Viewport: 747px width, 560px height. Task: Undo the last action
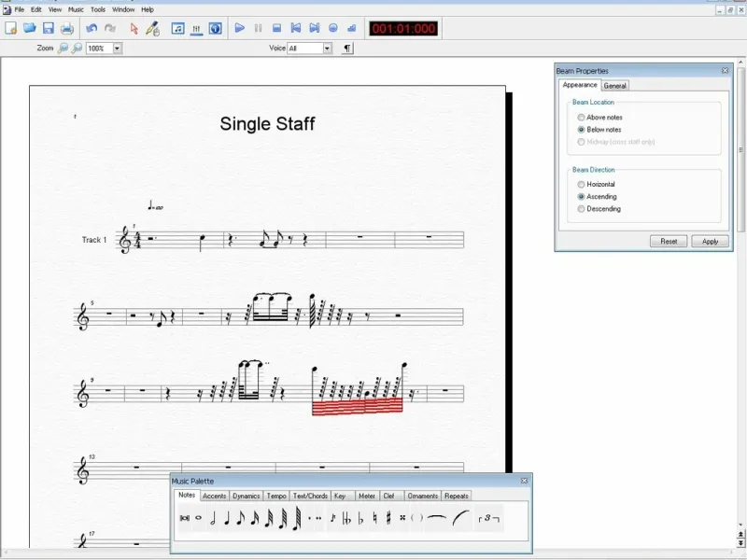point(92,29)
